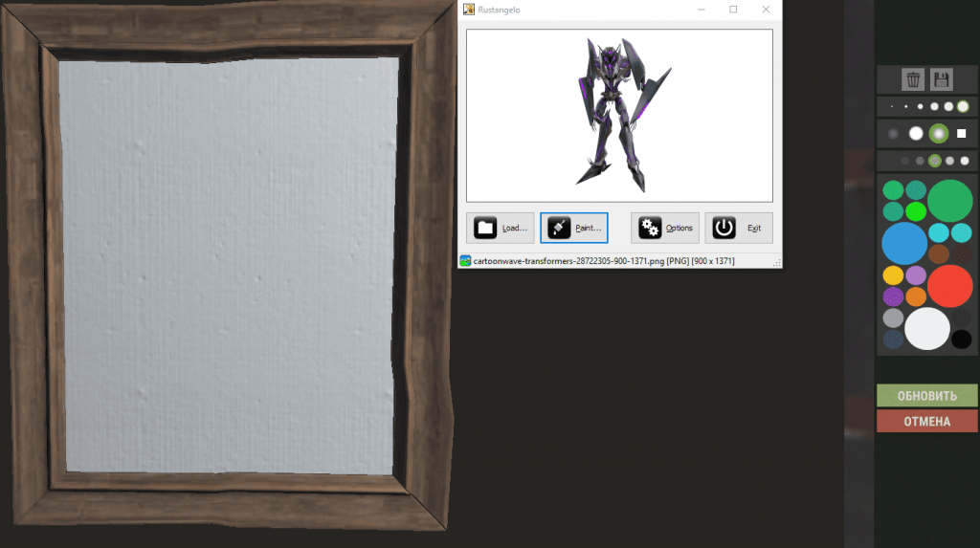Open Rustangelo Options
This screenshot has height=548, width=980.
(x=665, y=228)
